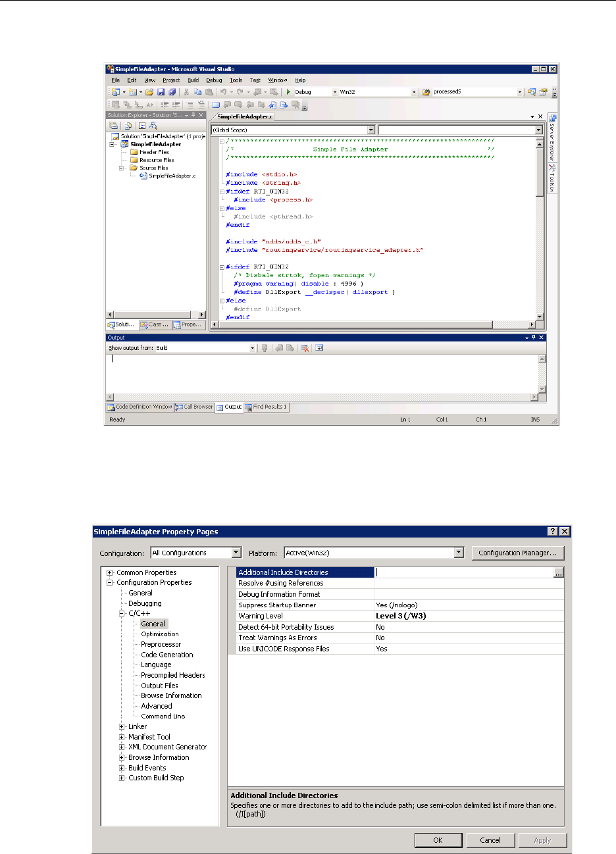Expand the Common Properties tree node
The image size is (616, 854).
(x=110, y=572)
